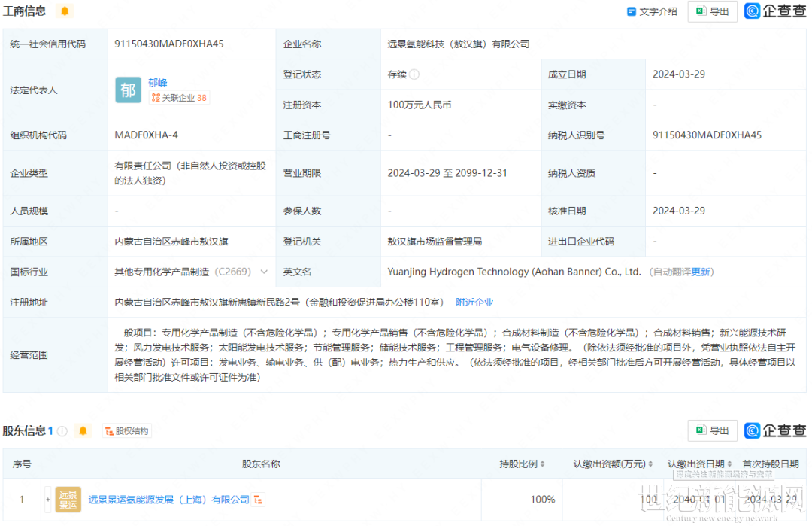Click equity structure icon after shareholder name
Viewport: 812px width, 526px height.
(x=259, y=500)
